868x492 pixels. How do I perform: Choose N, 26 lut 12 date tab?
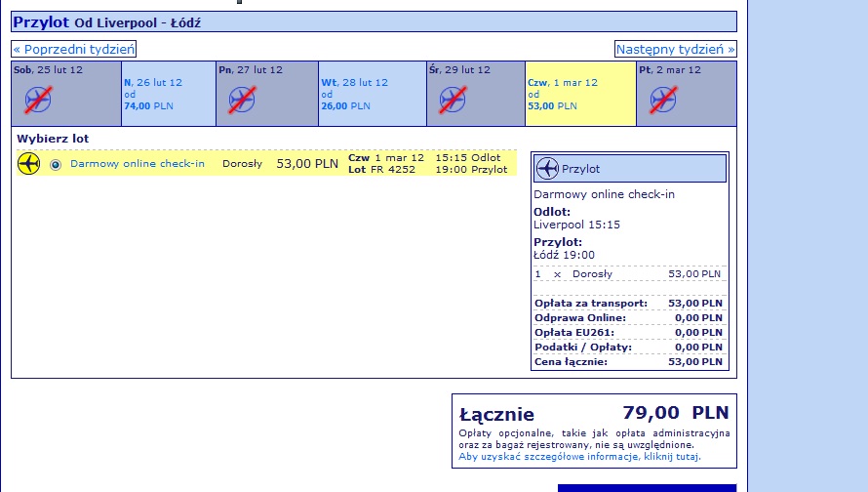tap(169, 94)
